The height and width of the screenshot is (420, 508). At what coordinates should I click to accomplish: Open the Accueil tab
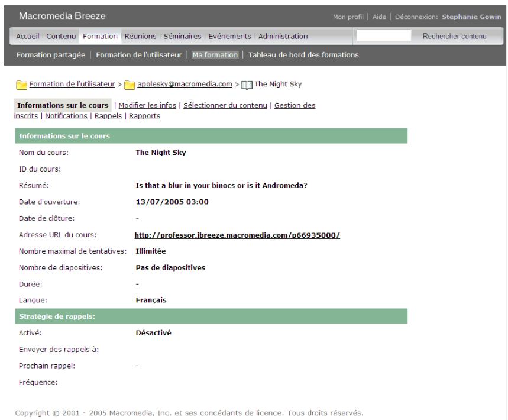pyautogui.click(x=28, y=36)
